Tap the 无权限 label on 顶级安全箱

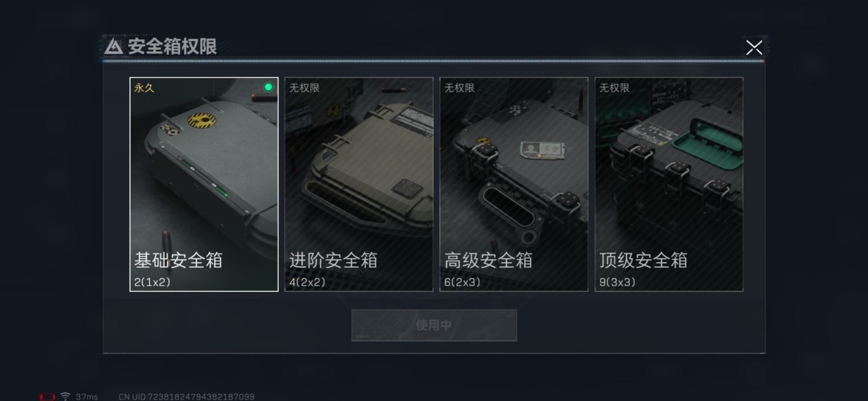coord(614,88)
